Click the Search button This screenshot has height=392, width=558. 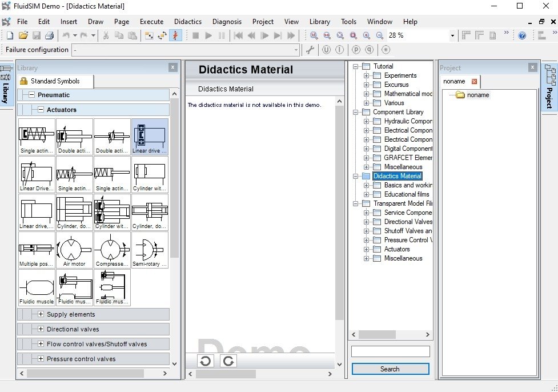(x=391, y=369)
